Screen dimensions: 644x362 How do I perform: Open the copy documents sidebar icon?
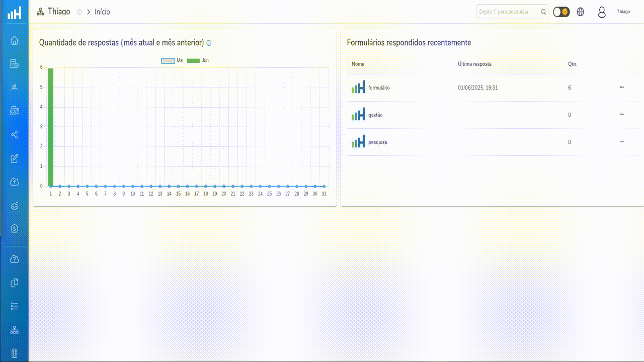[15, 283]
